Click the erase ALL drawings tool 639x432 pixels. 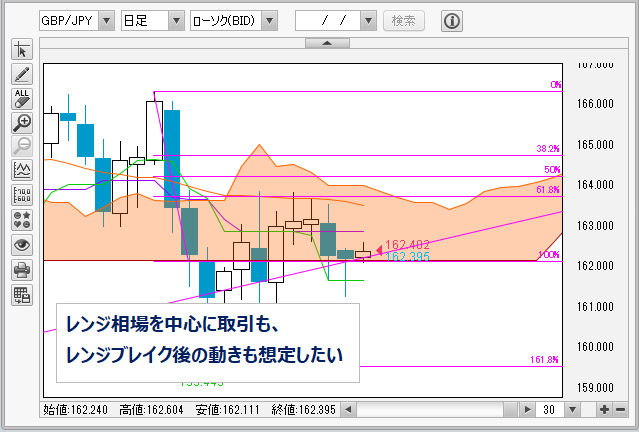click(x=22, y=99)
